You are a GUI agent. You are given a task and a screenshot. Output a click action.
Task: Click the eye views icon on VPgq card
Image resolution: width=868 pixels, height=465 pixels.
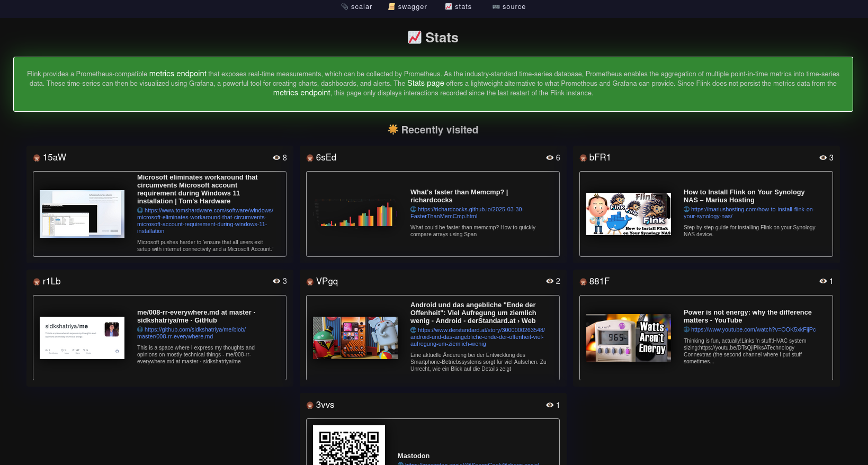coord(550,281)
